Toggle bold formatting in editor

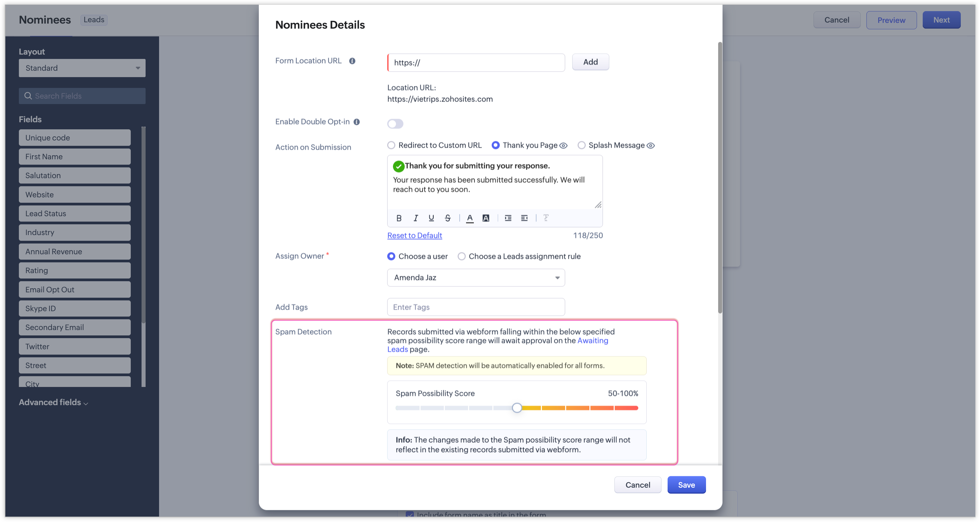click(x=399, y=218)
